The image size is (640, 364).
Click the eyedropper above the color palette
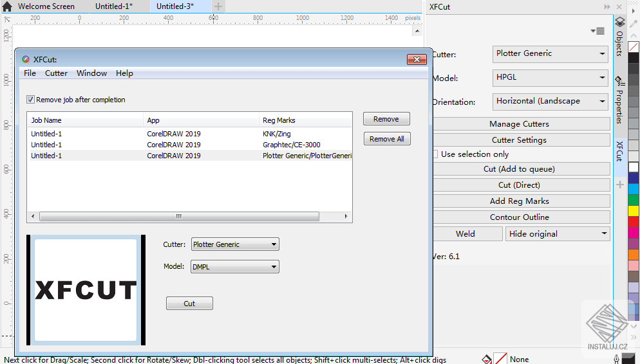point(634,24)
